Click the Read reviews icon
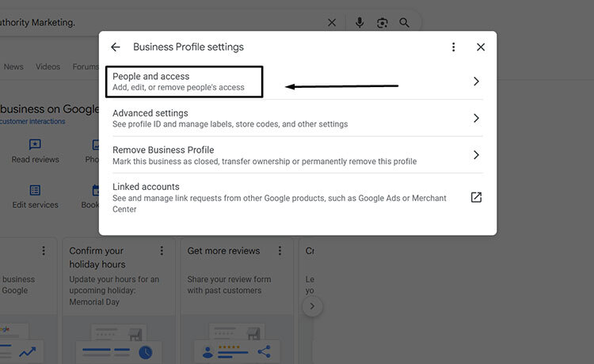 [35, 145]
